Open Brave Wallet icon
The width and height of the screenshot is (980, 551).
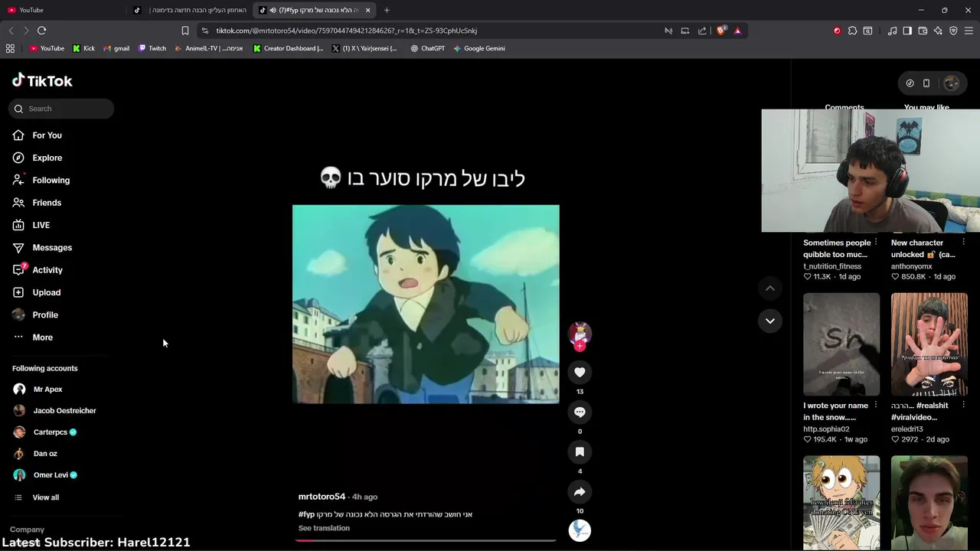coord(923,31)
